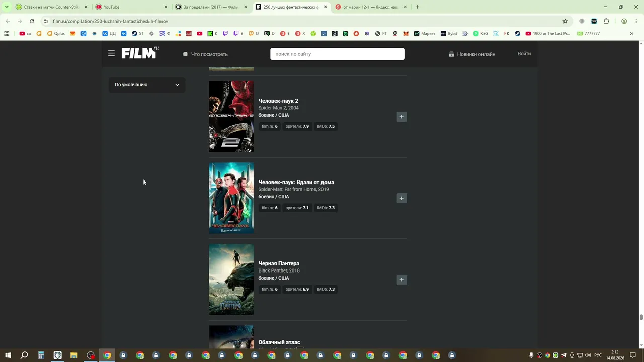Viewport: 644px width, 362px height.
Task: Open the Chrome profile avatar menu
Action: coord(624,21)
